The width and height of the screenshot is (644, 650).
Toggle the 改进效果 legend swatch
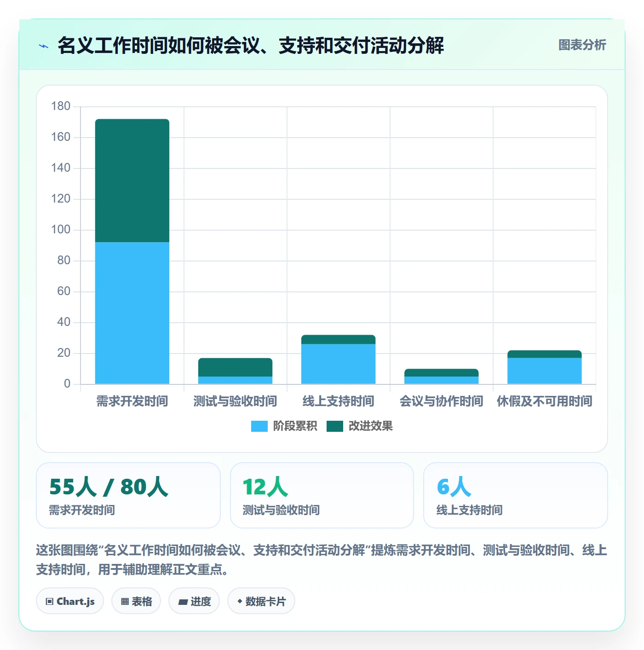[335, 426]
